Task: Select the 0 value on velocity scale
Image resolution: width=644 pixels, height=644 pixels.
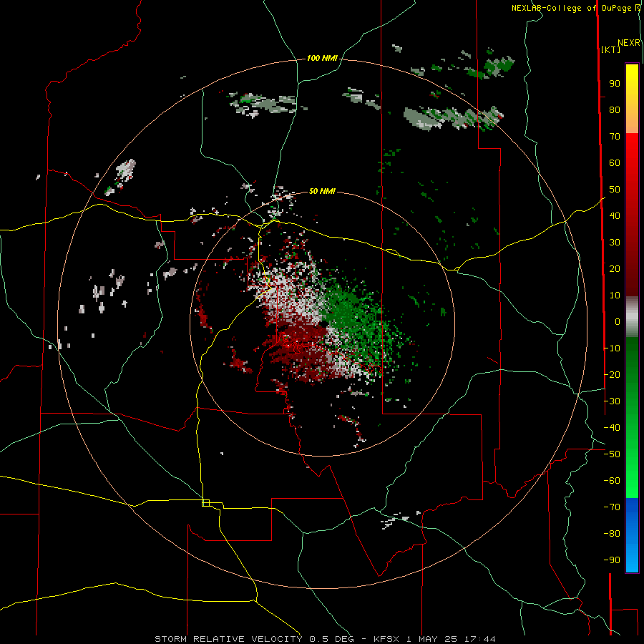Action: pos(618,322)
